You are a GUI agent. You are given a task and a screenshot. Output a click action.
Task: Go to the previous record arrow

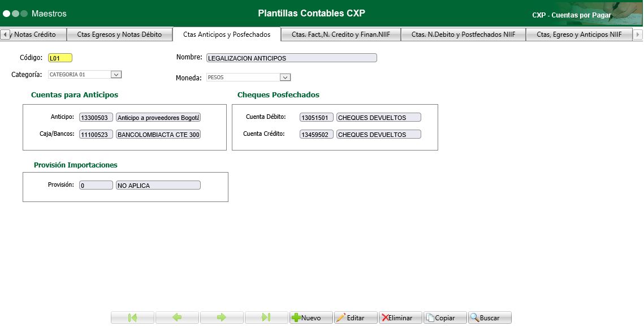pyautogui.click(x=177, y=317)
